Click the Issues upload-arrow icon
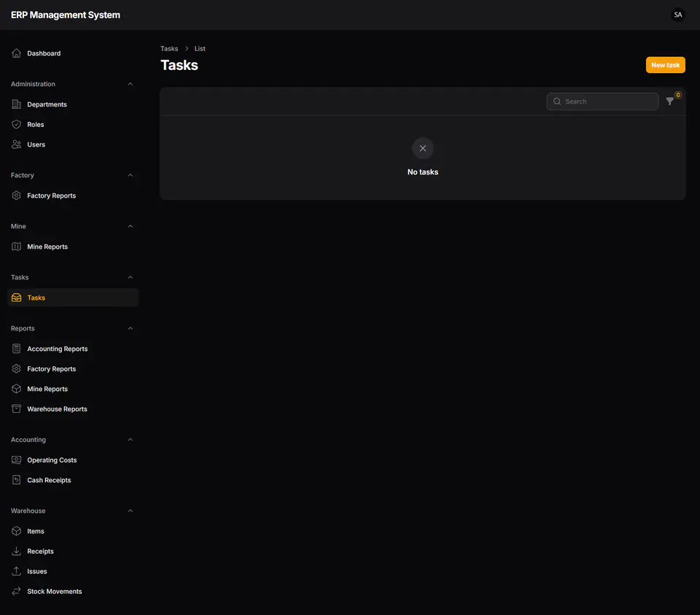Screen dimensions: 700x615 pyautogui.click(x=17, y=570)
